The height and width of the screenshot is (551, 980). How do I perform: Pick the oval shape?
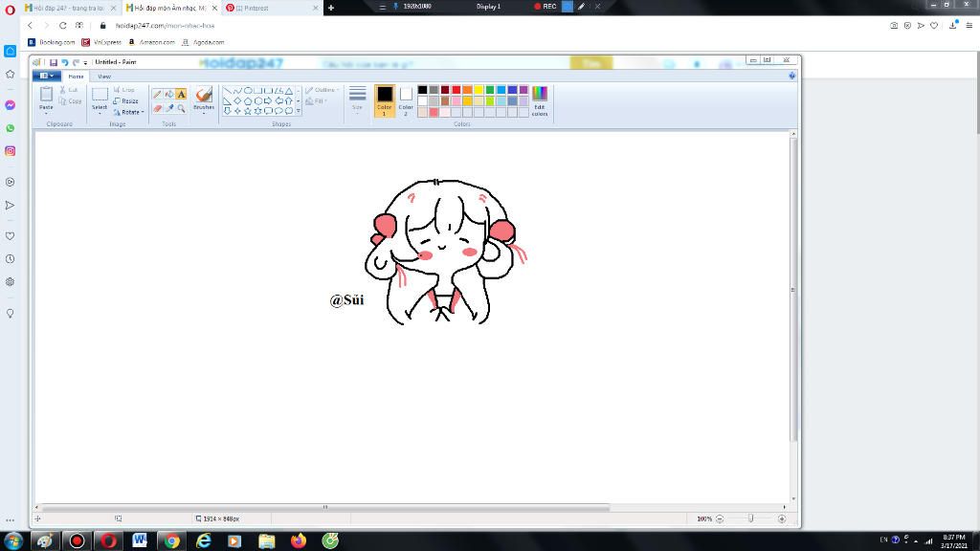[248, 91]
